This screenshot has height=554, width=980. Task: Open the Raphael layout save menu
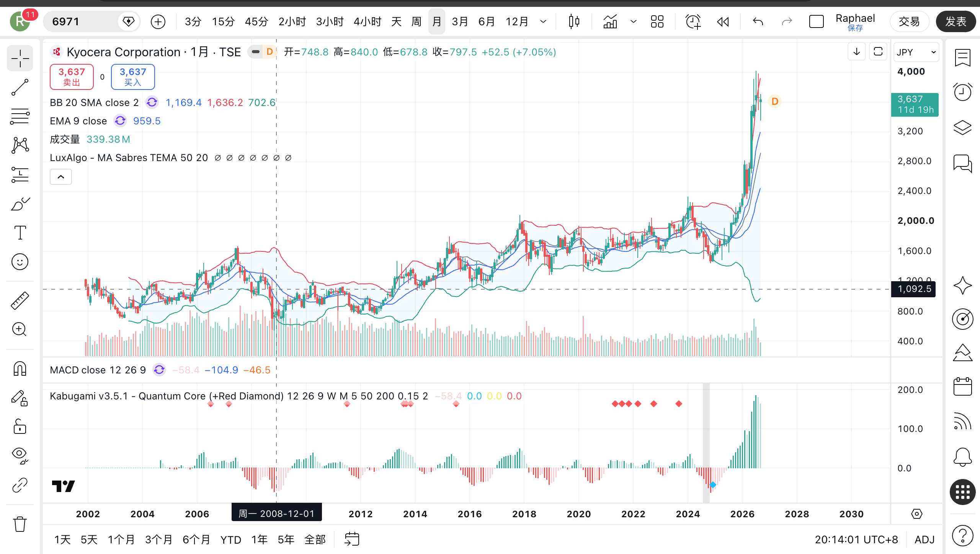pos(855,21)
